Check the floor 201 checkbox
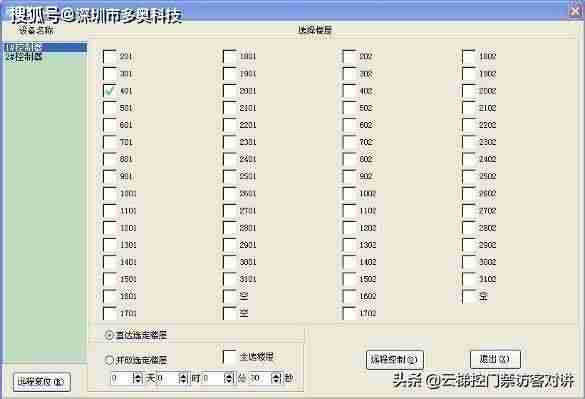585x399 pixels. click(x=110, y=57)
